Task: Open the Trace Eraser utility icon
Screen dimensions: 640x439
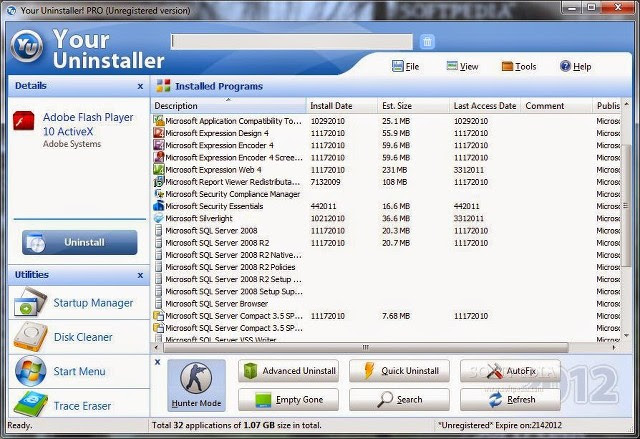Action: tap(31, 404)
